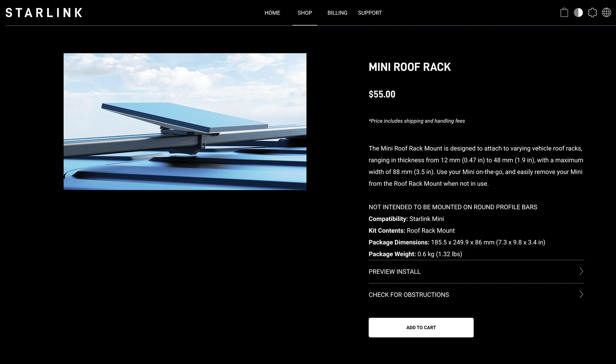
Task: Open the Billing menu item
Action: tap(337, 13)
